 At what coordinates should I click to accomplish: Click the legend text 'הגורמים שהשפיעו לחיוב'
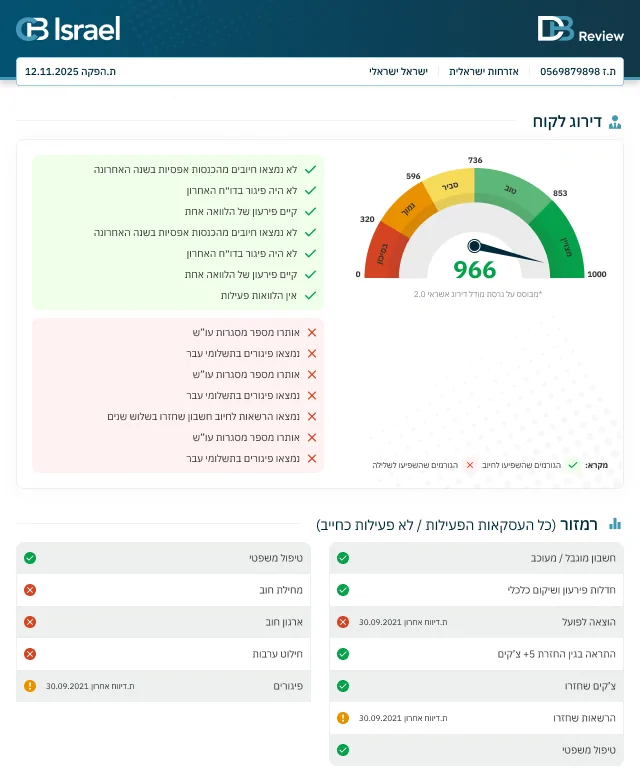(521, 465)
